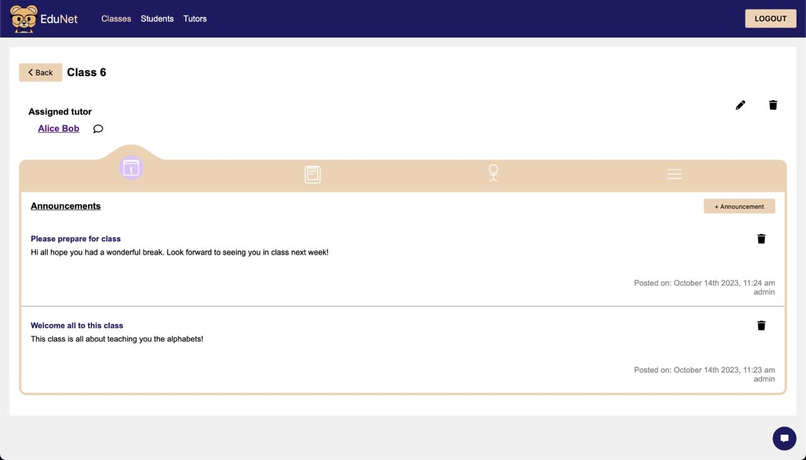Open the Classes menu item
This screenshot has width=806, height=460.
(116, 19)
